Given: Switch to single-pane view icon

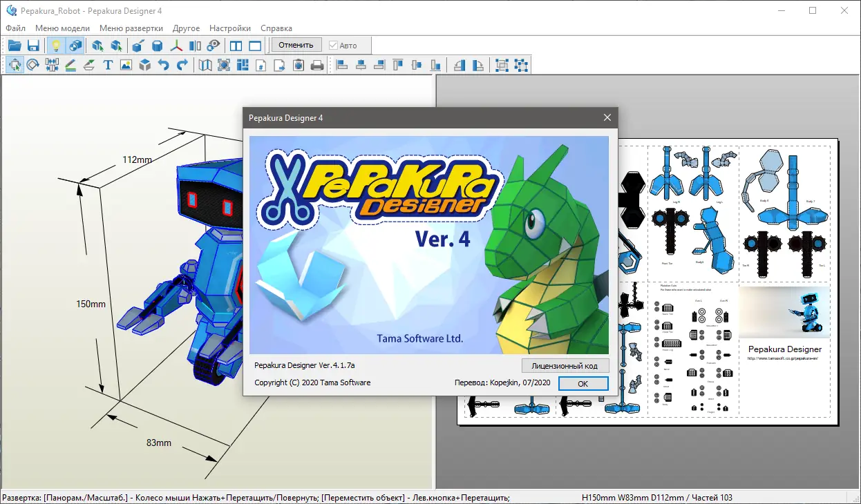Looking at the screenshot, I should [x=255, y=46].
